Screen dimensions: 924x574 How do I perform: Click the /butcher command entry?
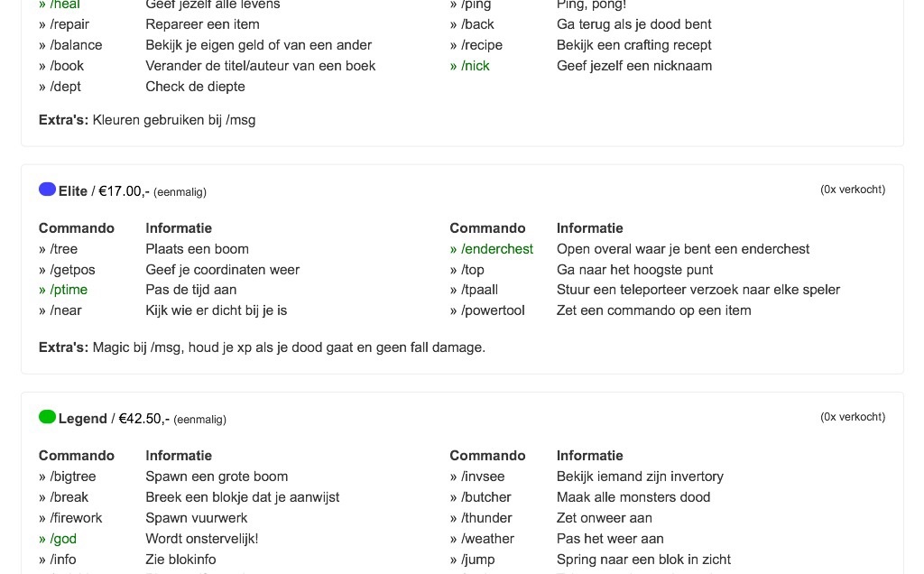(485, 497)
